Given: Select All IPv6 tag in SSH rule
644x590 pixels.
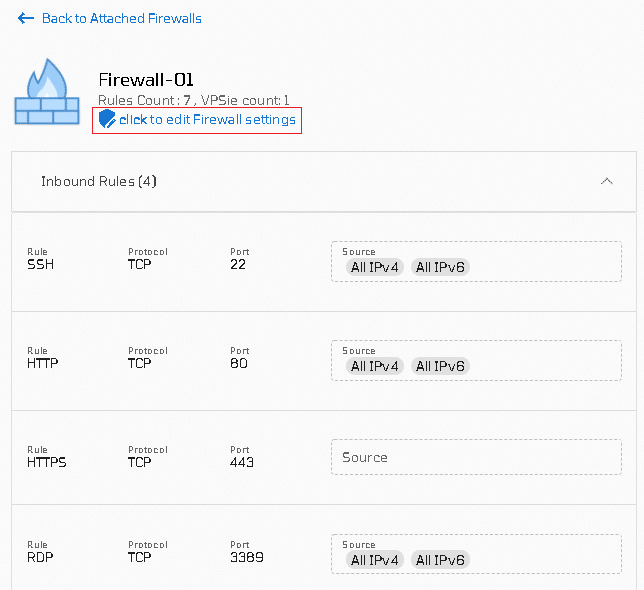Looking at the screenshot, I should pos(440,267).
